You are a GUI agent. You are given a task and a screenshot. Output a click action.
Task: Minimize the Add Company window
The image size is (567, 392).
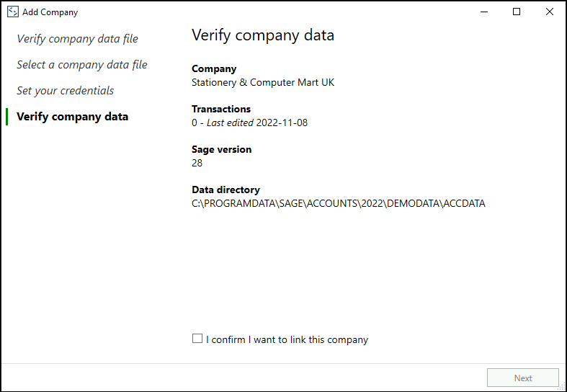[483, 12]
